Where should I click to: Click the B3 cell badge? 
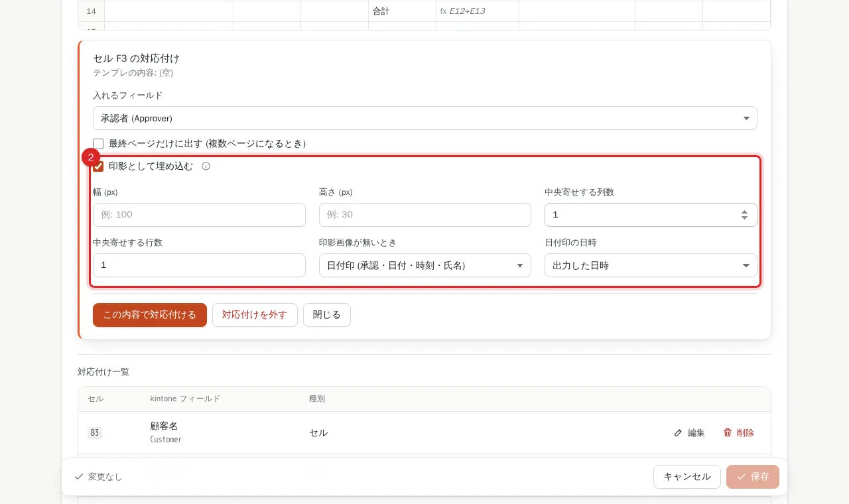[95, 433]
